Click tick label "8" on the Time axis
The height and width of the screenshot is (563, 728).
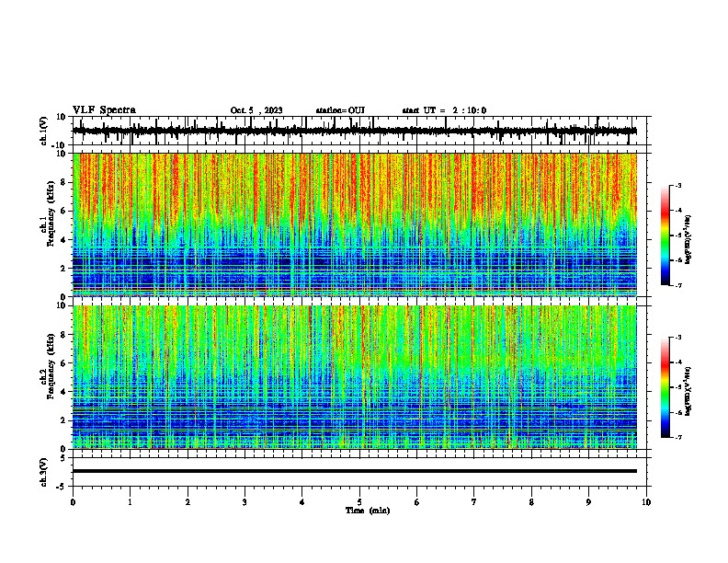(531, 502)
